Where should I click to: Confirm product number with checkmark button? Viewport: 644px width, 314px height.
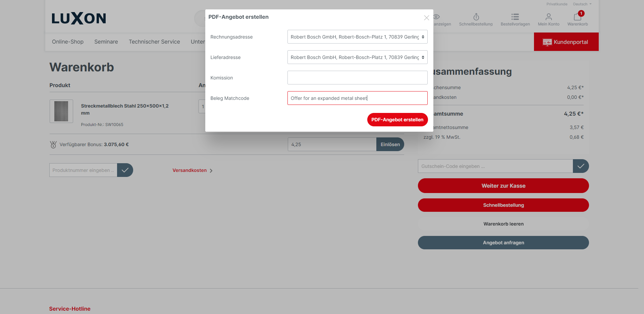[x=125, y=170]
